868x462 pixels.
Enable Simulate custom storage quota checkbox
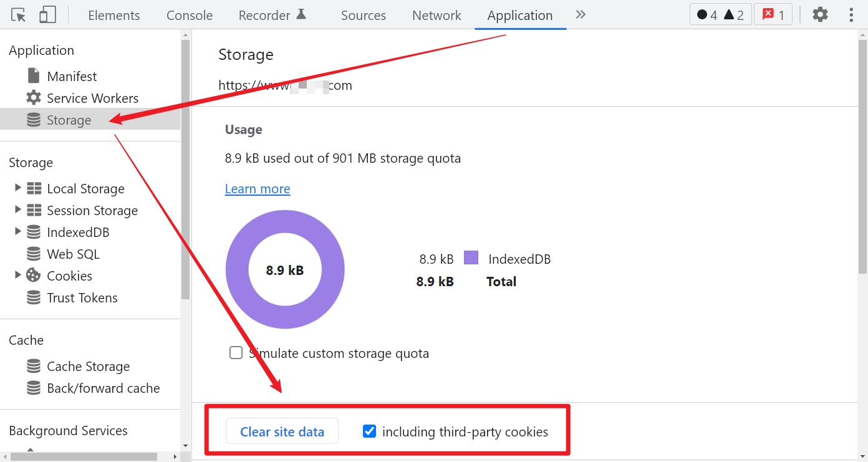coord(236,353)
